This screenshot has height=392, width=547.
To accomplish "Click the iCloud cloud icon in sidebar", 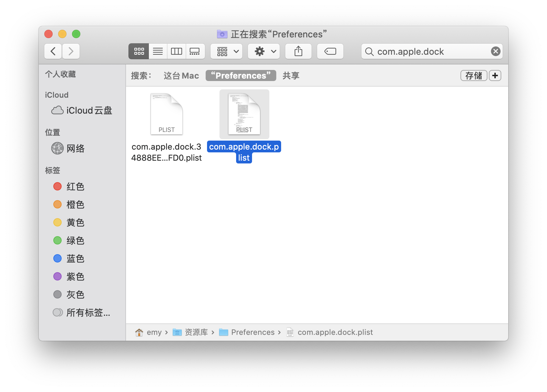I will 57,110.
